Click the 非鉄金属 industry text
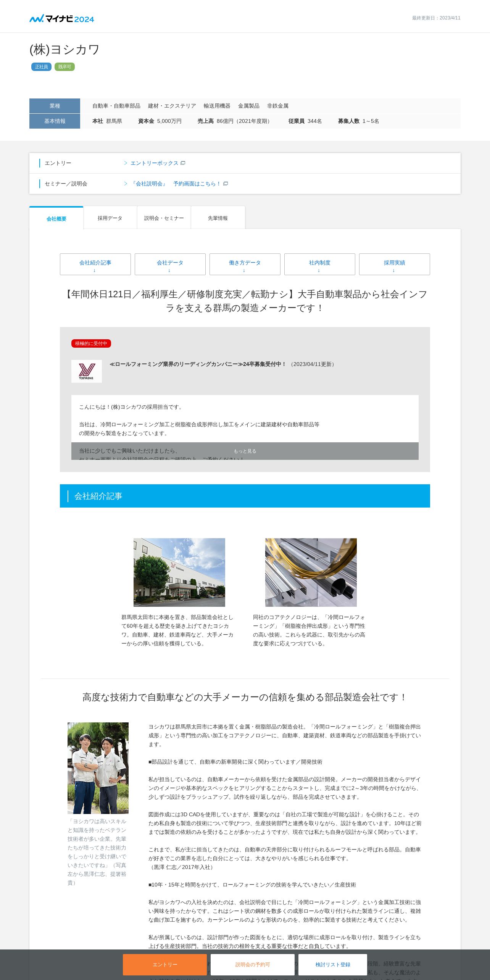490x980 pixels. click(278, 106)
